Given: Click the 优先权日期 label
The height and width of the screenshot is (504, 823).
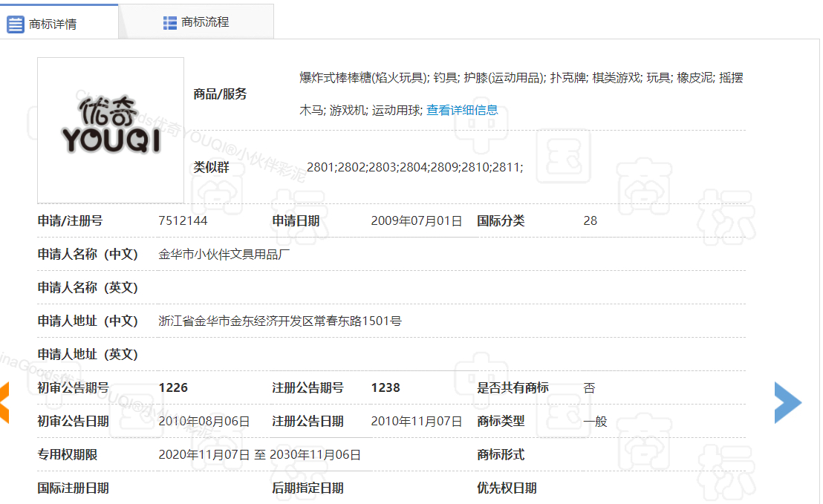Looking at the screenshot, I should [x=507, y=488].
